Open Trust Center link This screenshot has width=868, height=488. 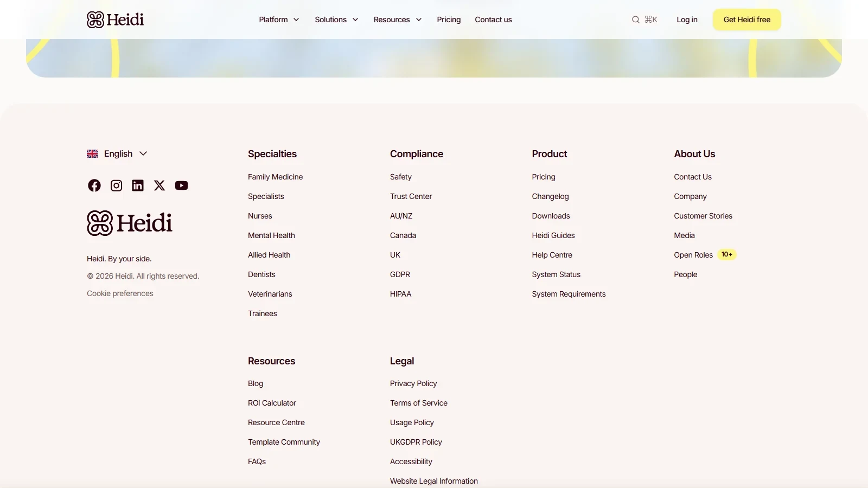[x=411, y=196]
